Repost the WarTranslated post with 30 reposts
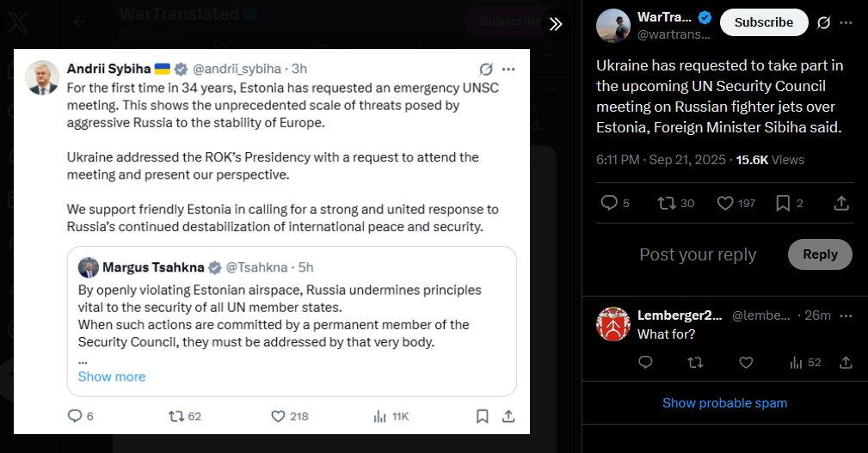The width and height of the screenshot is (868, 453). pos(676,203)
